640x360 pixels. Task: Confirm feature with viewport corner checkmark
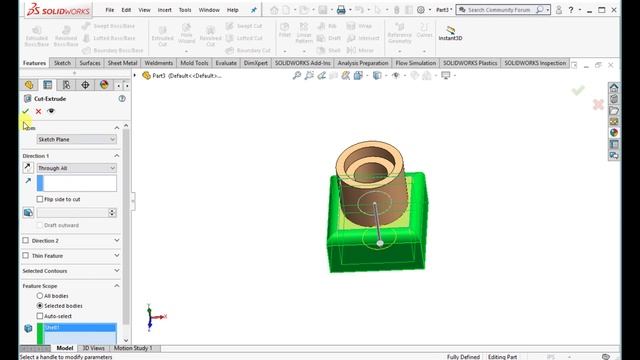tap(578, 90)
